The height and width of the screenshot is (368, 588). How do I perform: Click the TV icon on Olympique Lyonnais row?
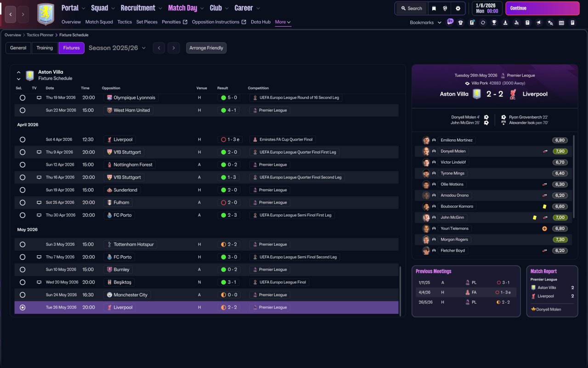pos(39,98)
